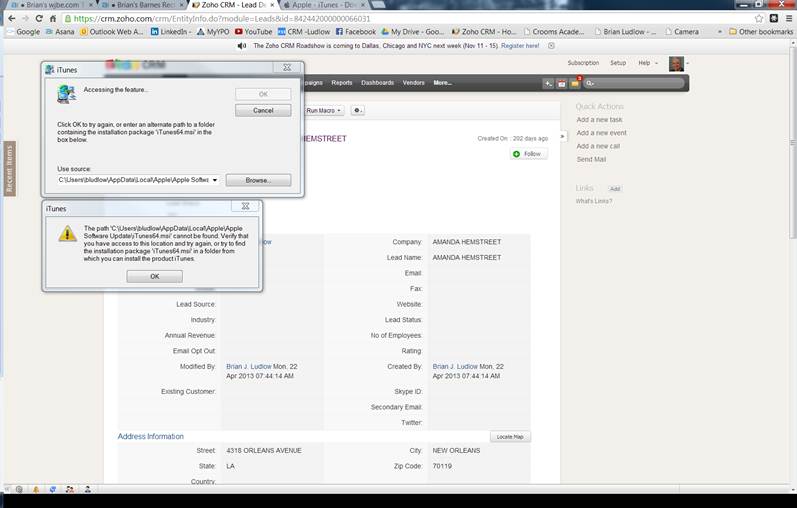The image size is (797, 508).
Task: Click Cancel in the iTunes installer dialog
Action: [263, 110]
